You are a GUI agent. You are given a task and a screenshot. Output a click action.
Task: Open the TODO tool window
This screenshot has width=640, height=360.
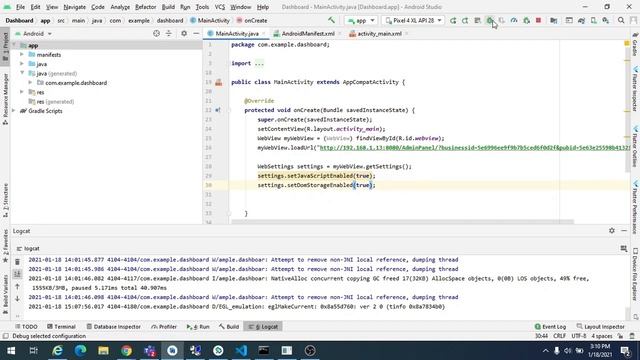point(27,327)
